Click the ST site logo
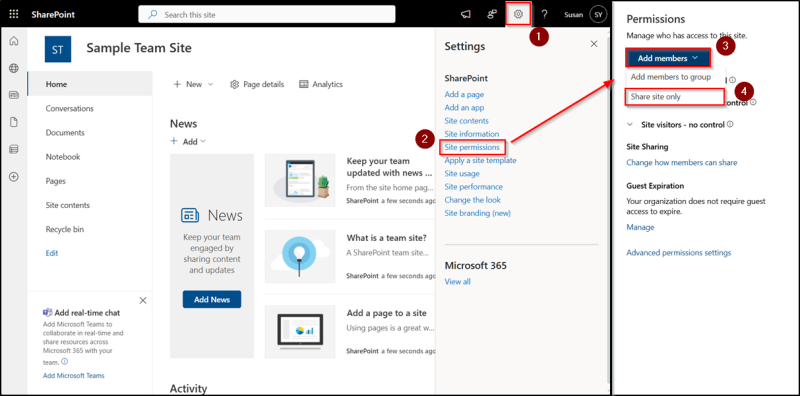 click(58, 49)
